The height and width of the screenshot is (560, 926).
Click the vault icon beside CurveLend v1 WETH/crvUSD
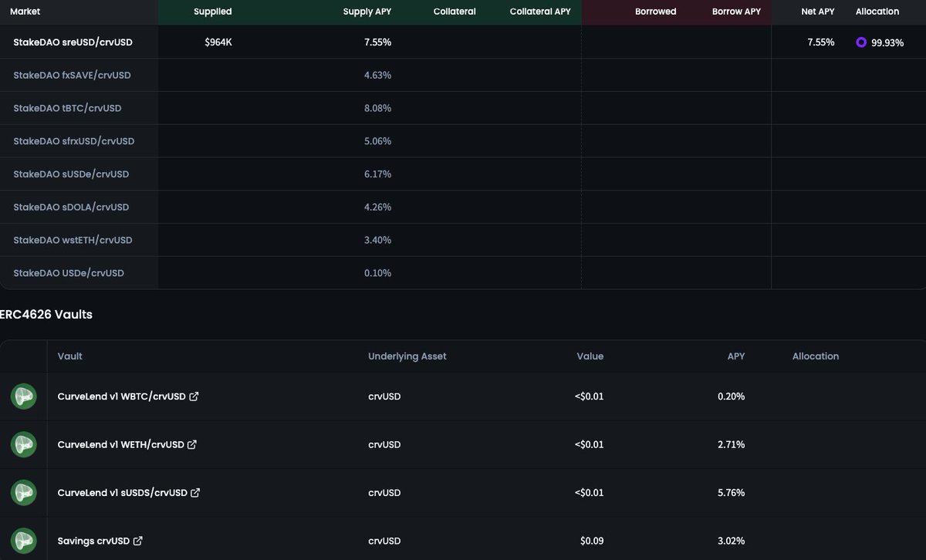tap(24, 444)
